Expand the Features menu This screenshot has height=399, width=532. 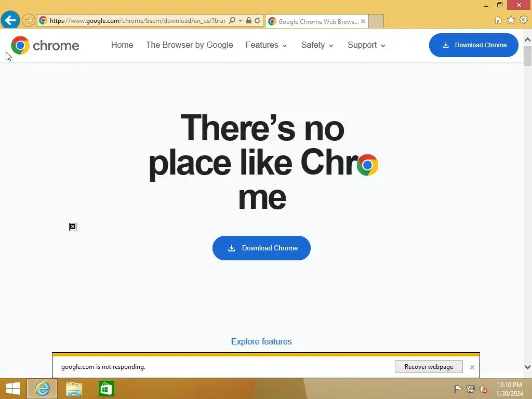(266, 45)
